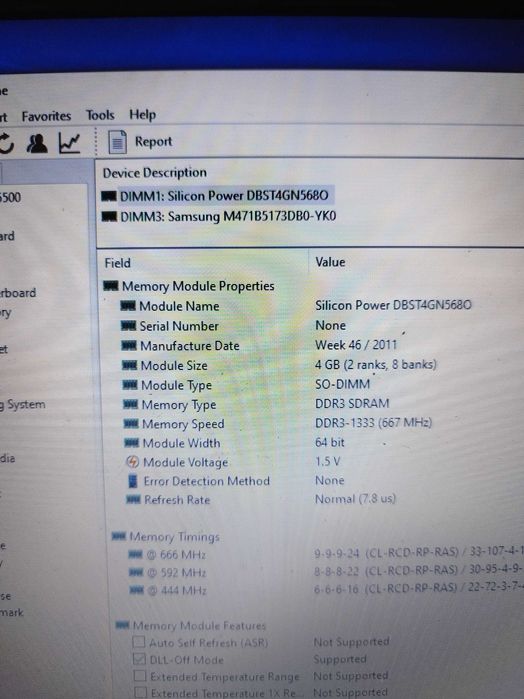Click the @ 666 MHz row icon
Viewport: 524px width, 699px height.
click(135, 555)
